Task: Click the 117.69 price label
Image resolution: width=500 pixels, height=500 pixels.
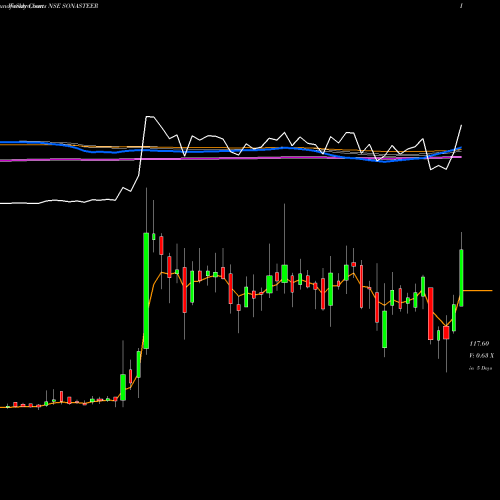Action: pos(479,344)
